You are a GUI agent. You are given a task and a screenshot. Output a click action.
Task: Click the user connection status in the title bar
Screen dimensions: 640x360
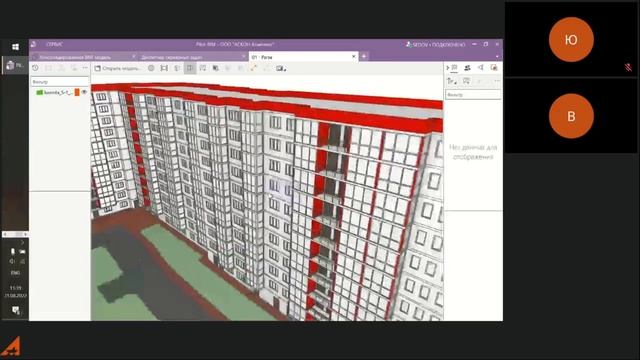click(436, 44)
